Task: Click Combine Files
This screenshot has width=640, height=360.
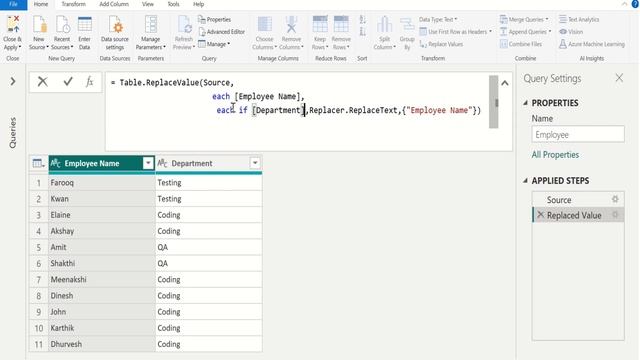Action: [521, 44]
